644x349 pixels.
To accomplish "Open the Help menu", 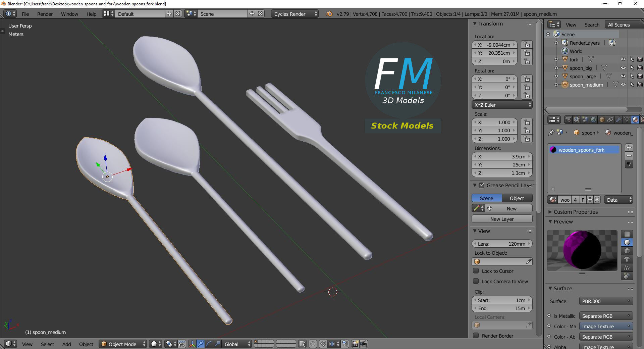I will click(x=91, y=14).
